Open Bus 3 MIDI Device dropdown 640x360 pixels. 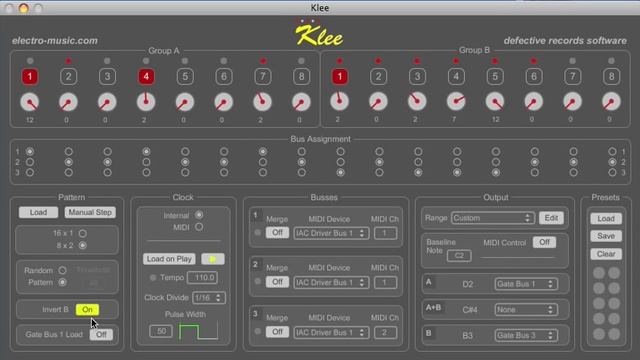pyautogui.click(x=331, y=332)
